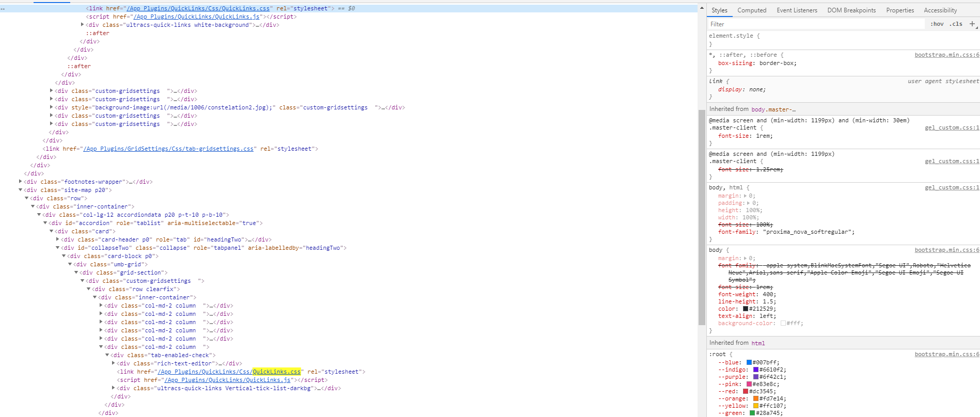This screenshot has width=980, height=417.
Task: Edit the box-sizing border-box value
Action: click(778, 63)
